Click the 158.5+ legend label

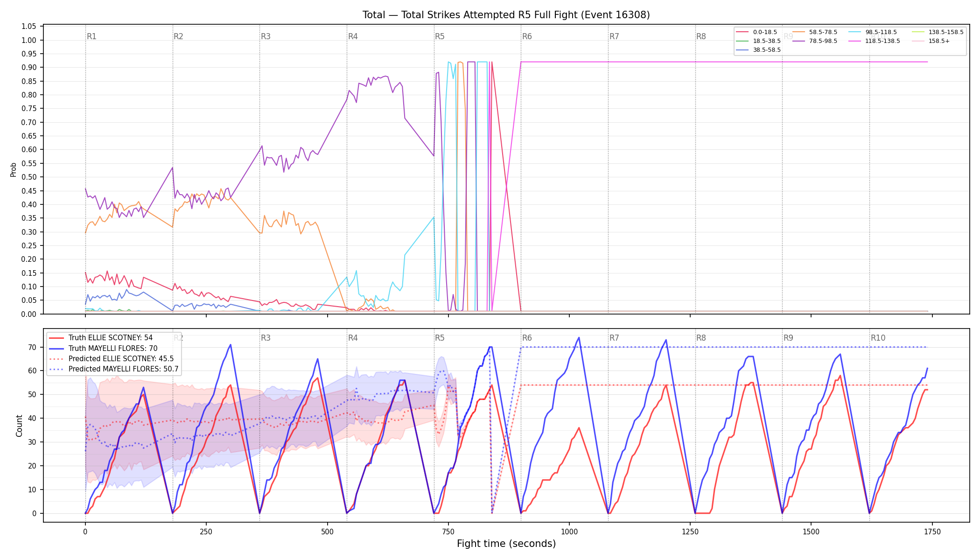[x=939, y=41]
